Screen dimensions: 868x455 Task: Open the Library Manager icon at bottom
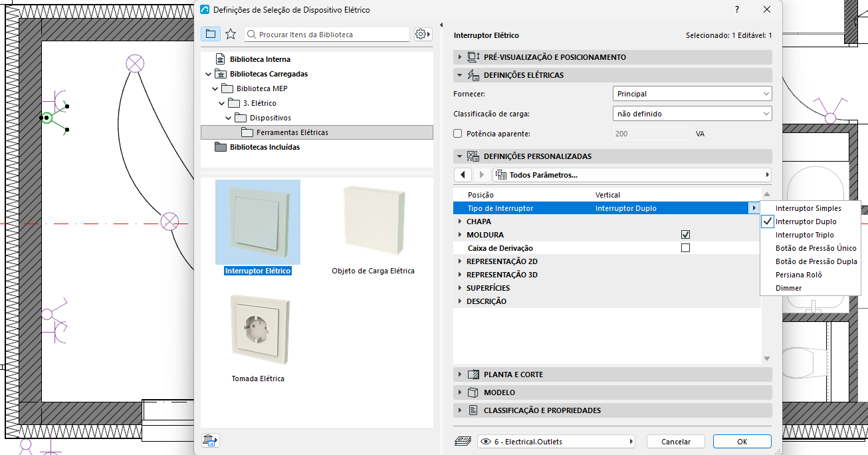tap(210, 440)
